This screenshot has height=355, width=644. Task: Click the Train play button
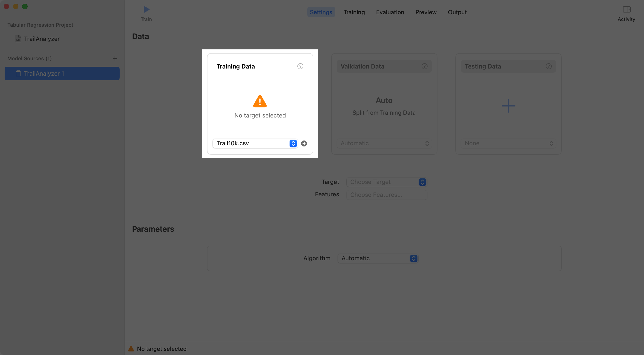click(x=146, y=9)
